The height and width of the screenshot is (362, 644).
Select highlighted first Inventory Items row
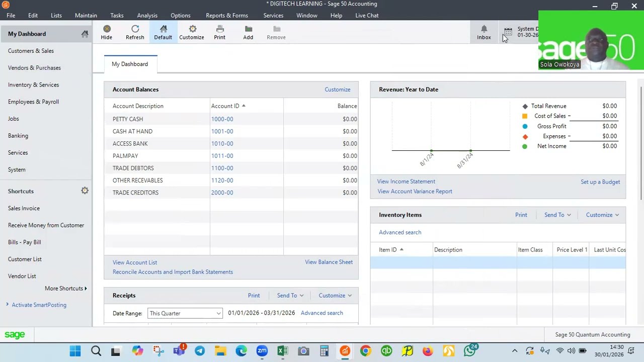point(498,262)
